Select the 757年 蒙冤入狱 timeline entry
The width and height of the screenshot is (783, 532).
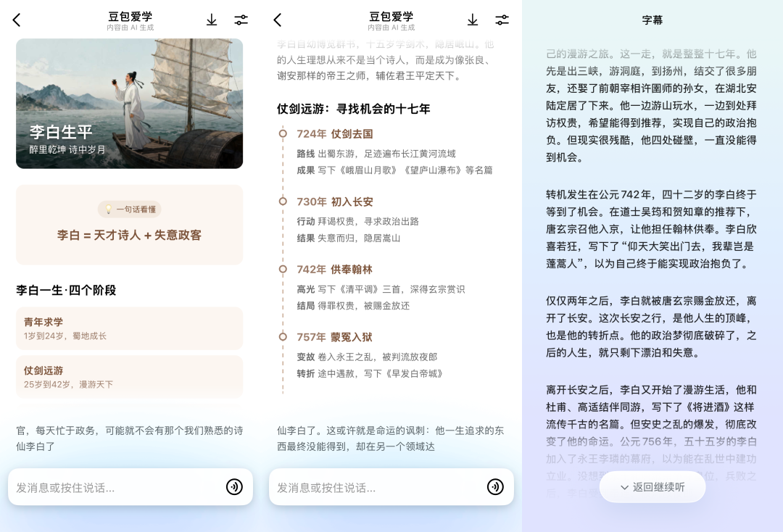pyautogui.click(x=334, y=337)
